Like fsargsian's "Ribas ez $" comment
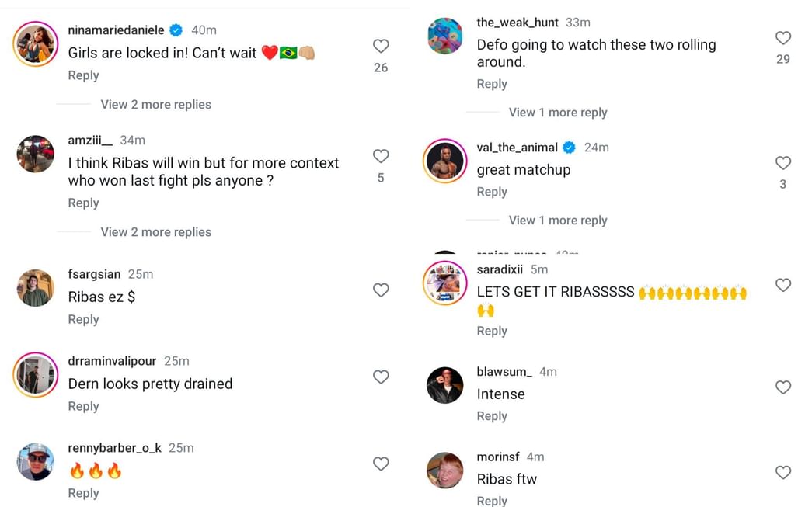Screen dimensions: 812x507 click(x=381, y=290)
